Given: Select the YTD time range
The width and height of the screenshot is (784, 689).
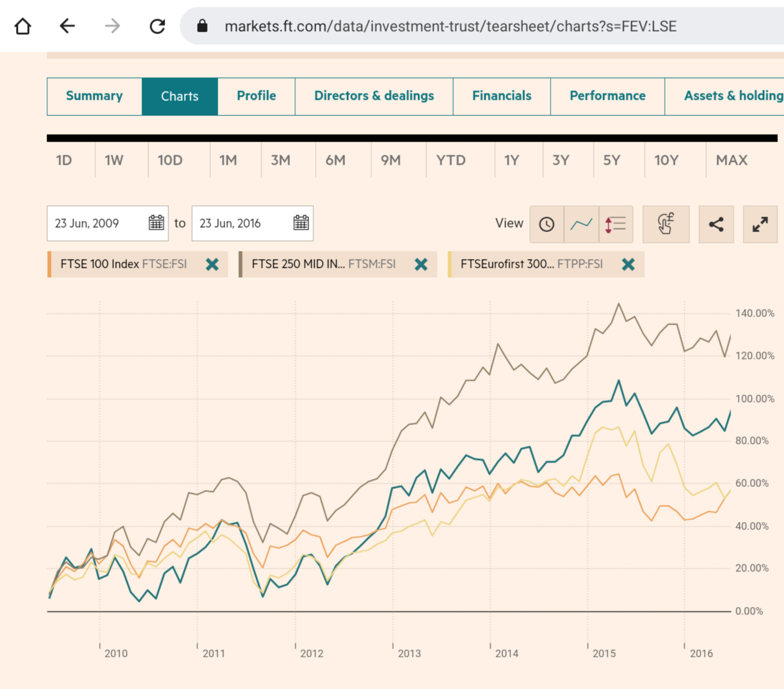Looking at the screenshot, I should 451,160.
